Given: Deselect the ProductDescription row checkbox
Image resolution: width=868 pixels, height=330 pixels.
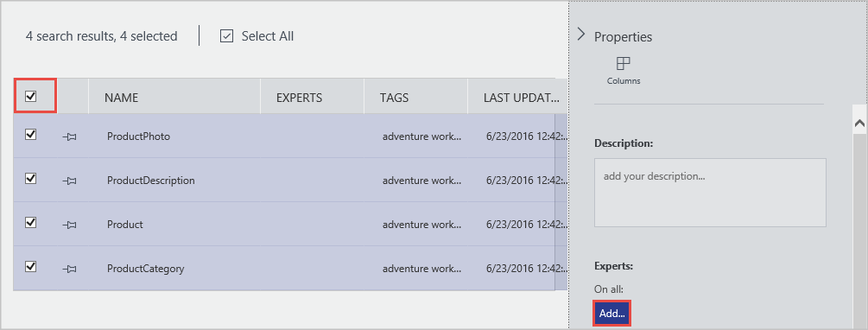Looking at the screenshot, I should point(31,178).
